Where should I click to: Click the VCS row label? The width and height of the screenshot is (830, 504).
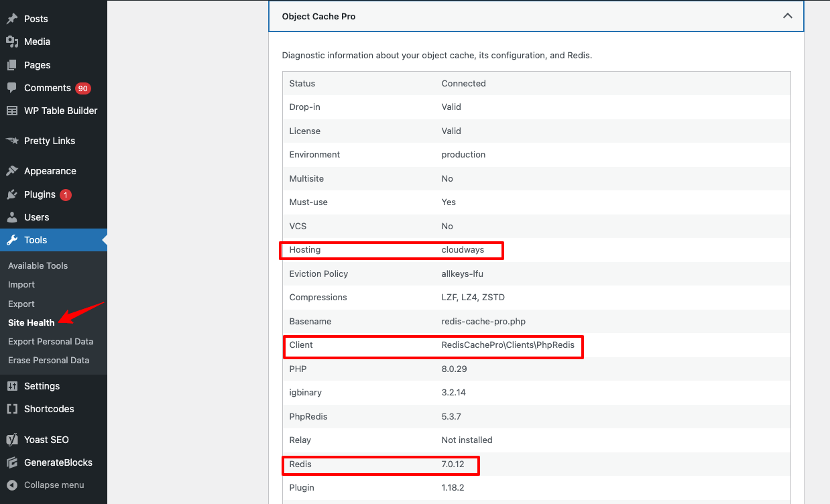click(298, 226)
